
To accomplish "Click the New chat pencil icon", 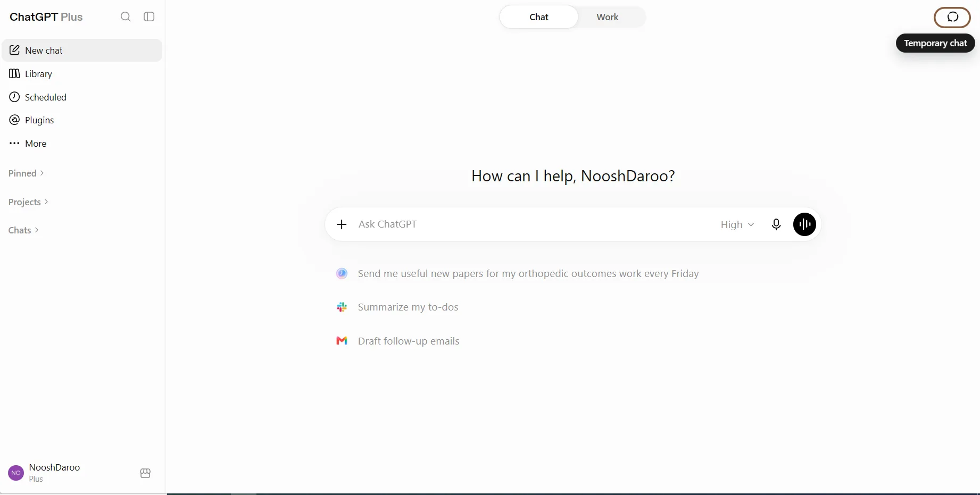I will [x=15, y=50].
